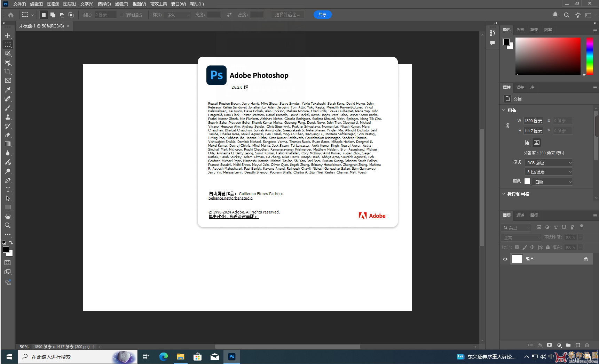Select the Rectangle shape tool
599x364 pixels.
(8, 207)
